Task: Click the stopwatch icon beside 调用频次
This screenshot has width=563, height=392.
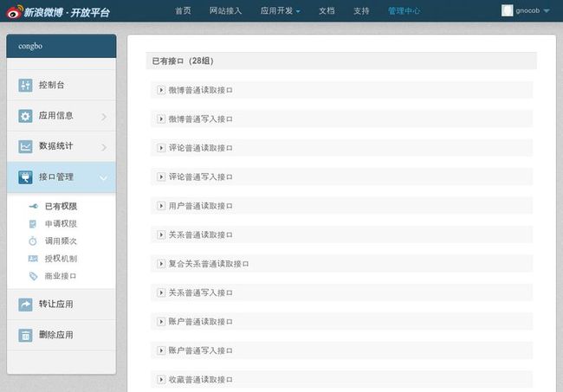Action: pyautogui.click(x=33, y=241)
